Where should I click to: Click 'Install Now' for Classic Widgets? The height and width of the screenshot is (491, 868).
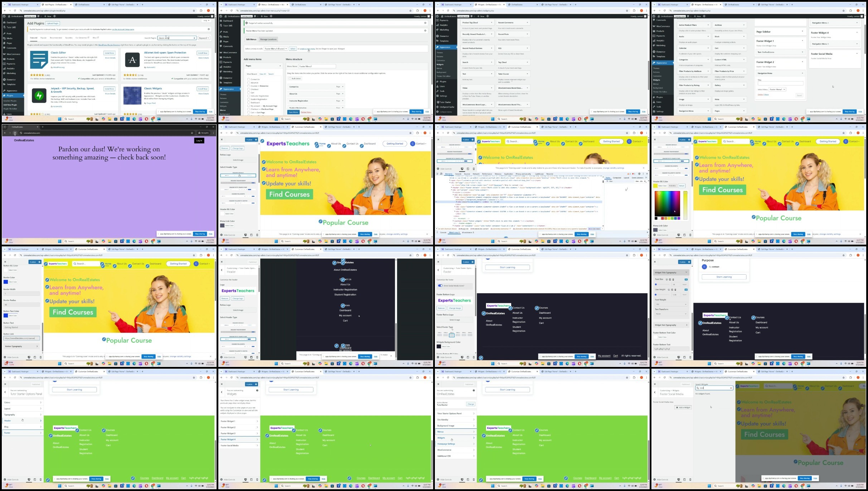click(x=203, y=89)
